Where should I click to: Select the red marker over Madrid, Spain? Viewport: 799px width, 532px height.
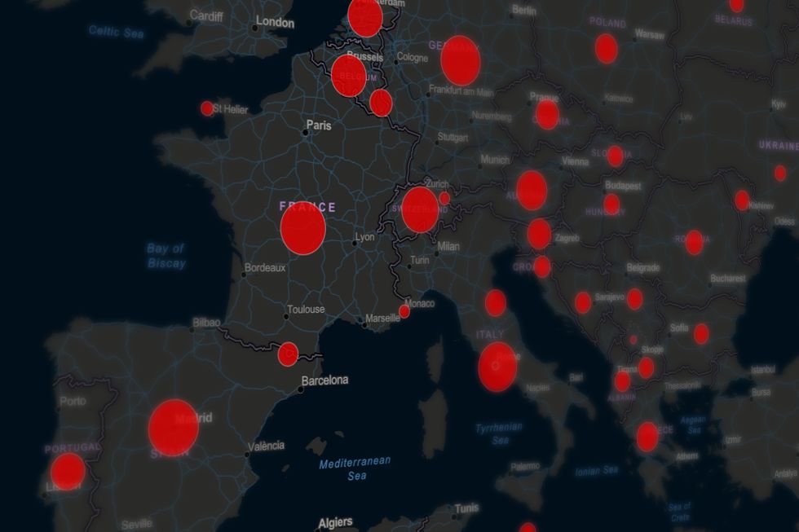tap(173, 426)
